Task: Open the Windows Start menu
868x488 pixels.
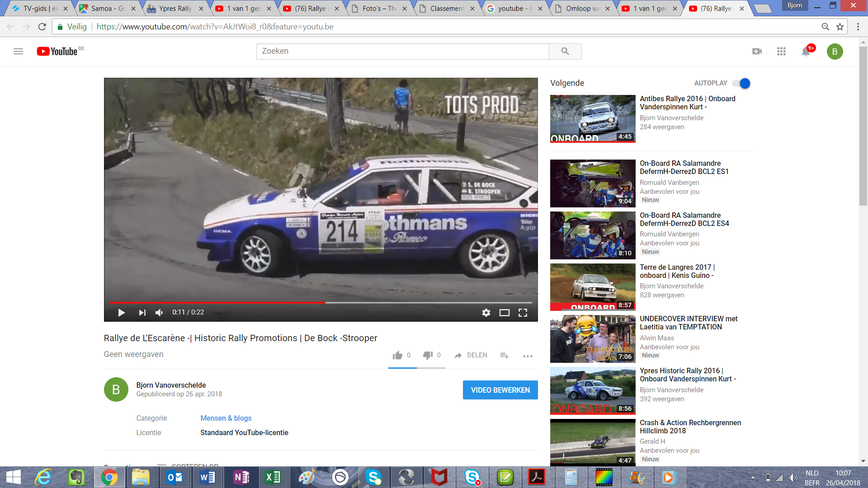Action: (x=14, y=478)
